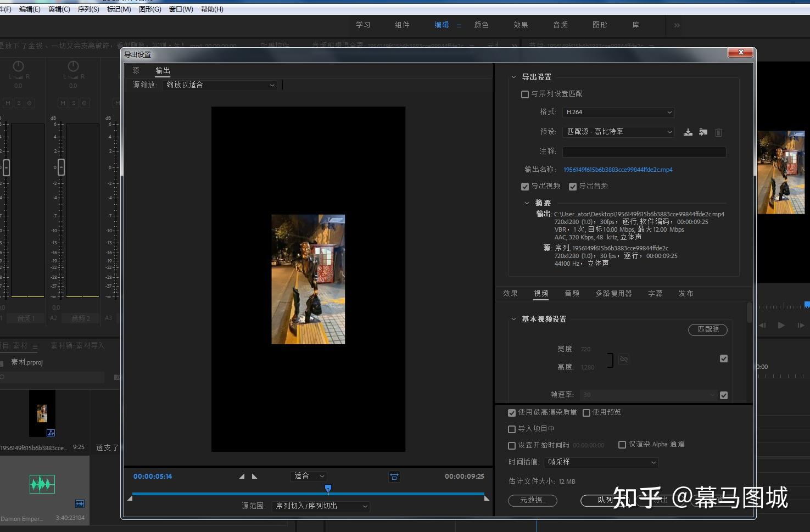Click the workspace overflow double-arrow icon
This screenshot has width=810, height=532.
tap(677, 25)
